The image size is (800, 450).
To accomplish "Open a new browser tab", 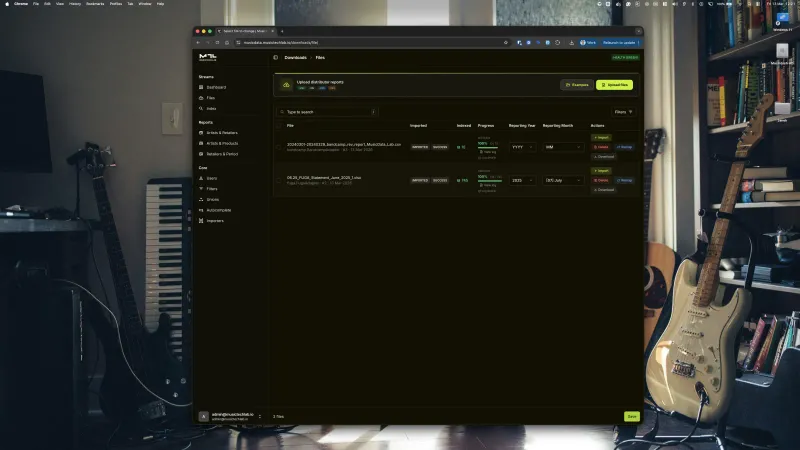I will tap(282, 31).
